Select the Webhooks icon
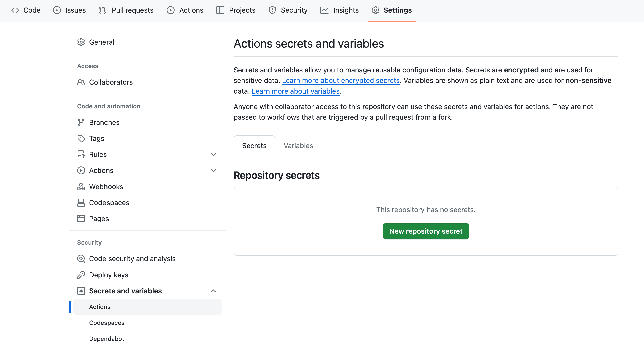Screen dimensions: 644x350 pos(81,186)
